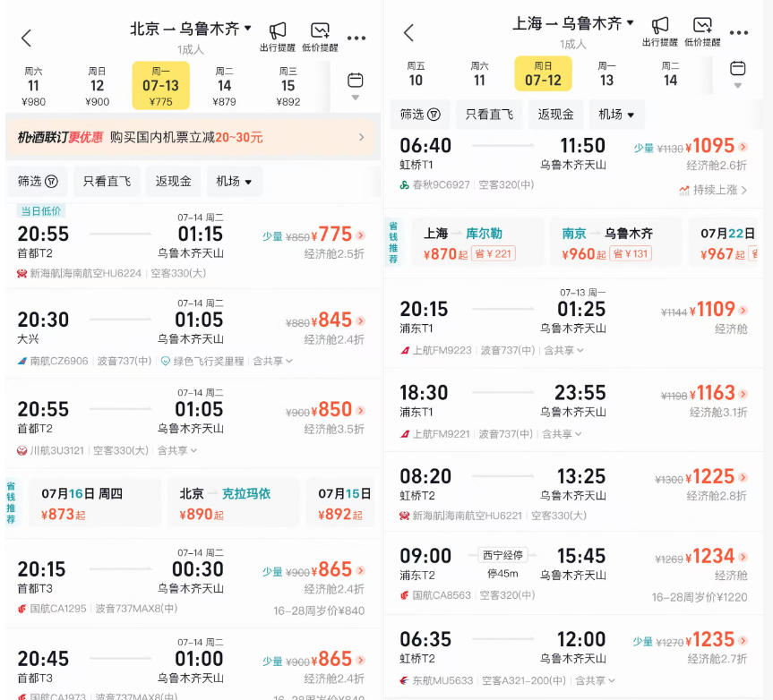Open 出行提醒 in Shanghai–Urumqi panel
The height and width of the screenshot is (700, 773).
pos(660,31)
